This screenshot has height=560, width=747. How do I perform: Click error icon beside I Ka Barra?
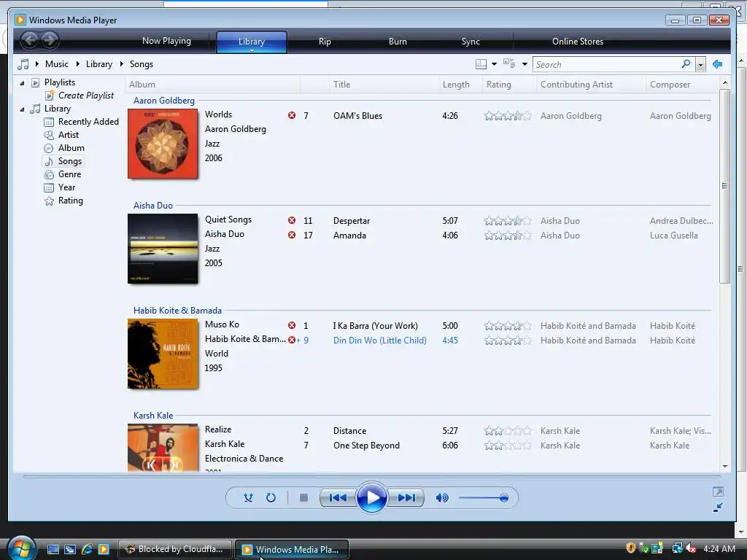[x=292, y=325]
